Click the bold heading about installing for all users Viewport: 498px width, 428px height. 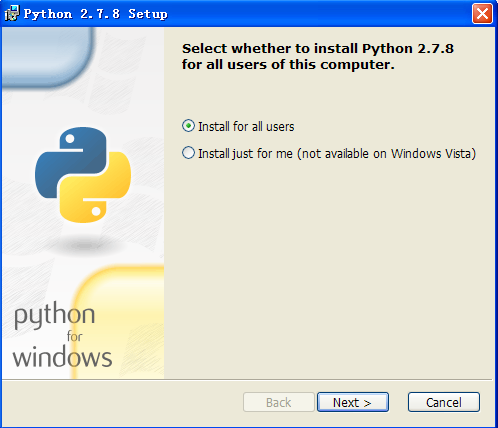318,57
